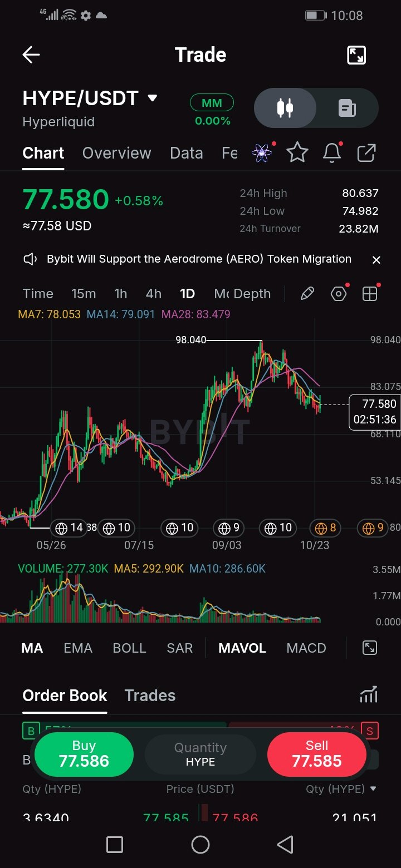Switch to the order form view toggle
This screenshot has height=868, width=401.
(348, 108)
